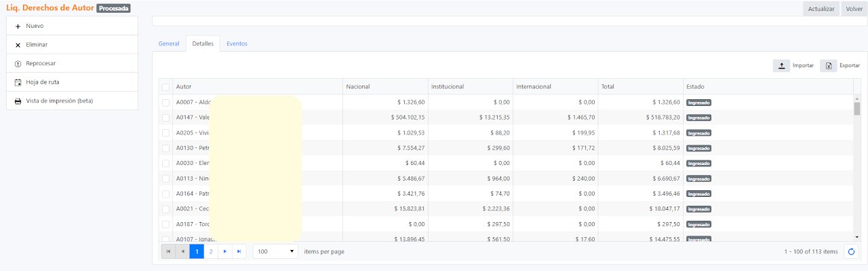The image size is (868, 271).
Task: Sort by the Total column header
Action: (640, 87)
